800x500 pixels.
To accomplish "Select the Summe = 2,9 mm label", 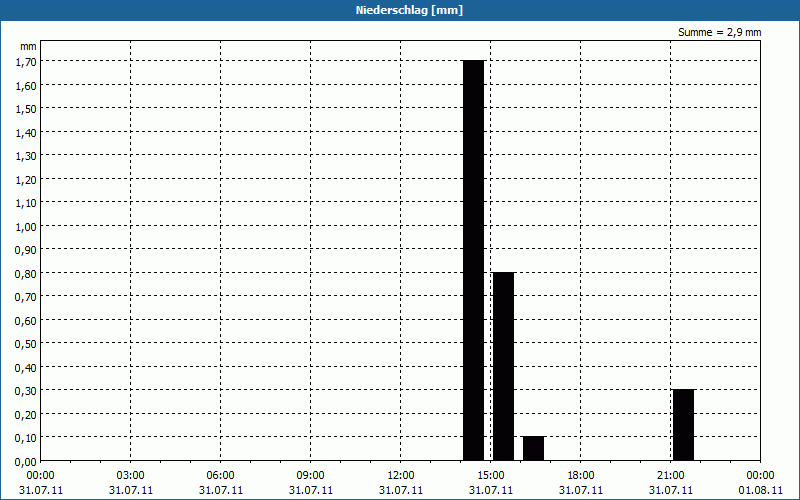I will [x=719, y=32].
